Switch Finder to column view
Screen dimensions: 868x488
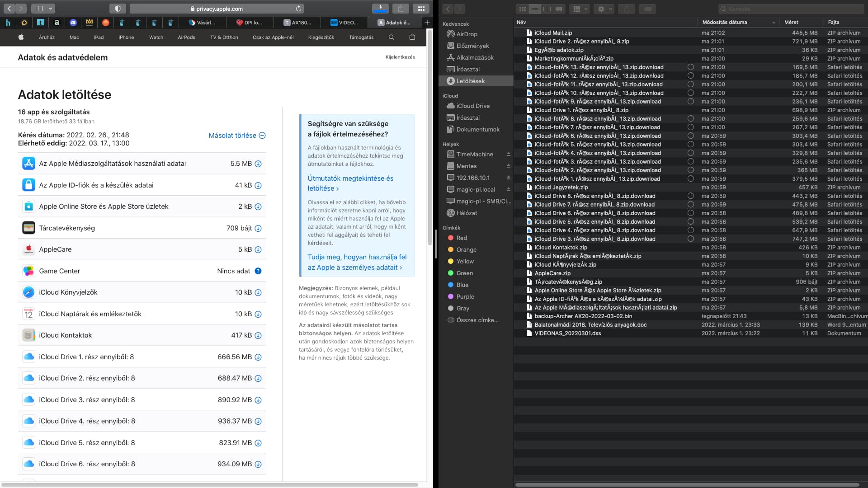click(547, 9)
